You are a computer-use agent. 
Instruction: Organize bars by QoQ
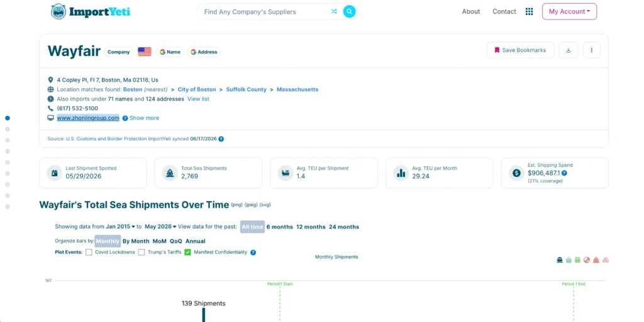[176, 241]
